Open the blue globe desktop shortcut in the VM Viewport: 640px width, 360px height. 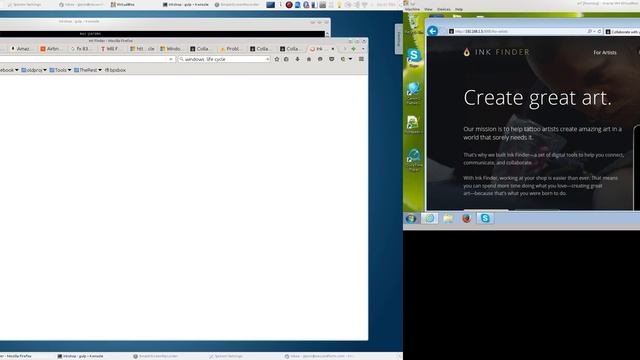[413, 93]
